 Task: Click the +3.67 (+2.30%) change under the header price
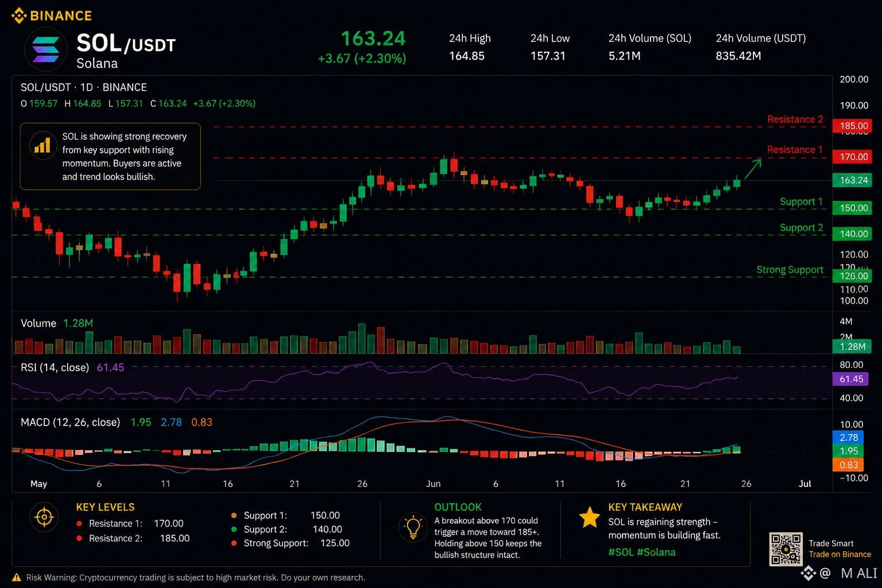point(362,59)
